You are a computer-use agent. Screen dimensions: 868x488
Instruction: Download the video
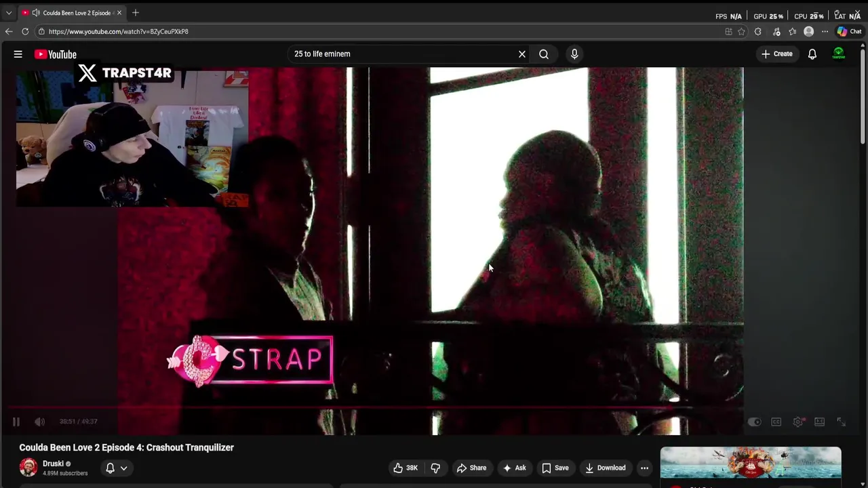pos(606,468)
